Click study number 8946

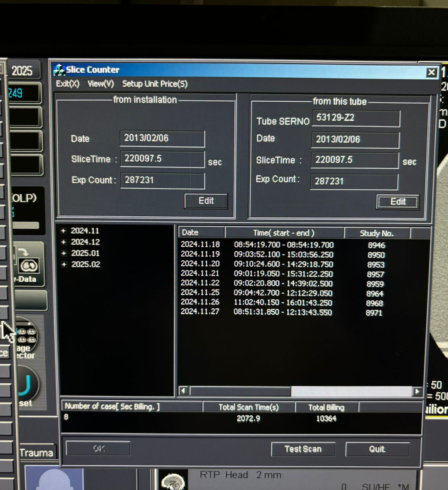pyautogui.click(x=376, y=245)
